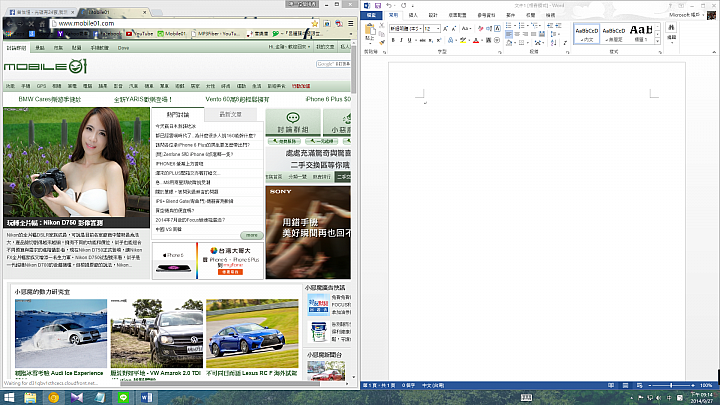The width and height of the screenshot is (720, 405).
Task: Click the zoom in plus on Word status bar
Action: pos(693,385)
